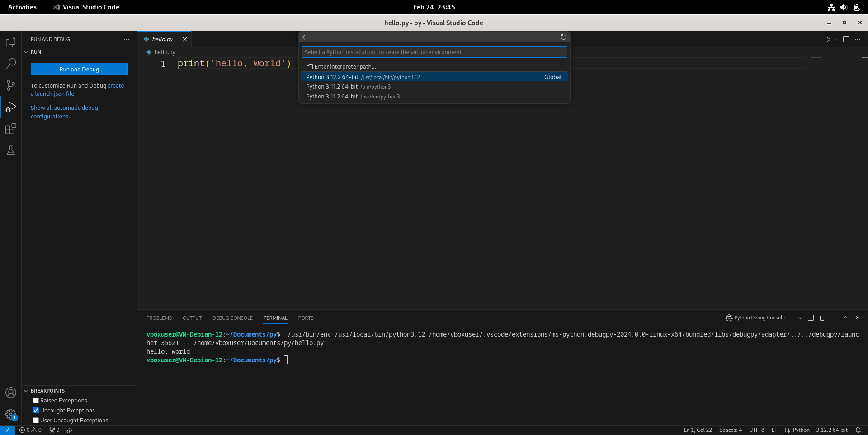The image size is (868, 435).
Task: Open GNOME Activities overview
Action: tap(22, 7)
